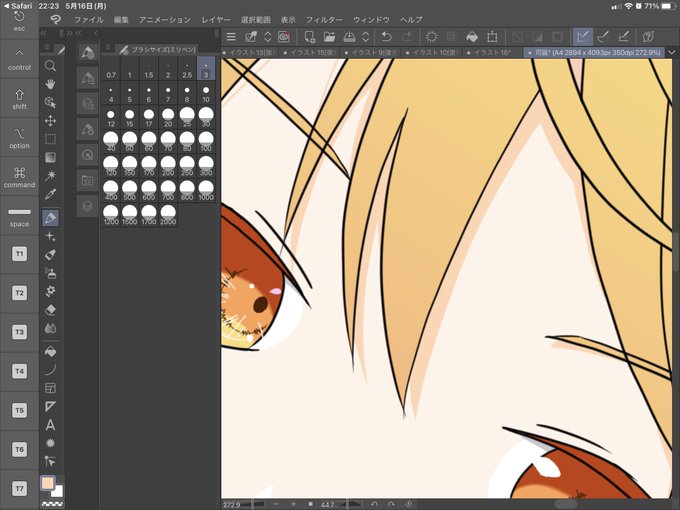Click the Redo arrow in command bar

pyautogui.click(x=406, y=37)
